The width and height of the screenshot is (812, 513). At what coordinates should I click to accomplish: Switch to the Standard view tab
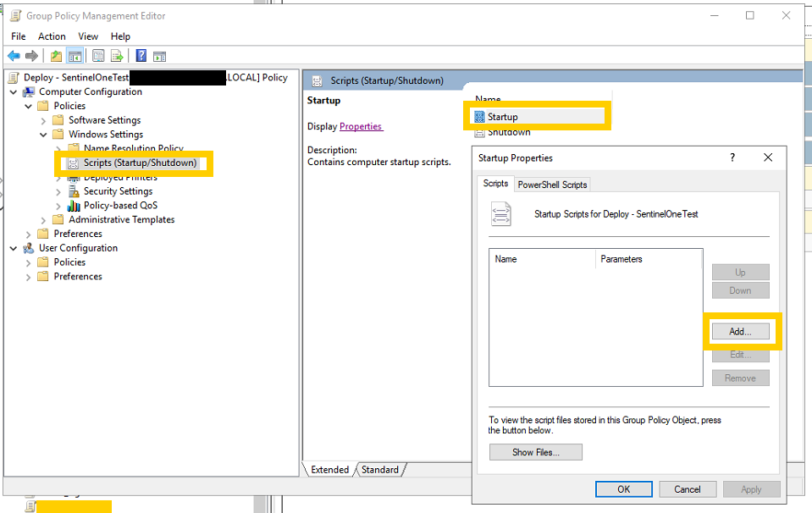click(379, 470)
